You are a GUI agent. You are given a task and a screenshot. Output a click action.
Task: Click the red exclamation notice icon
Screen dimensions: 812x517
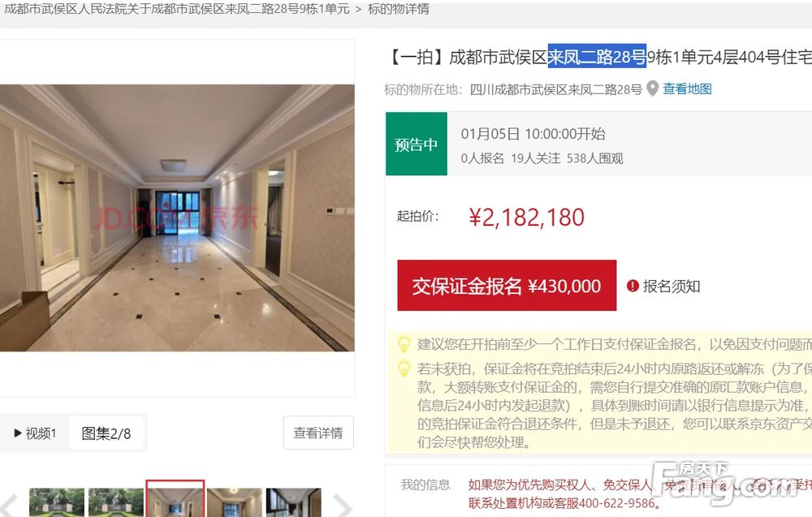[633, 287]
